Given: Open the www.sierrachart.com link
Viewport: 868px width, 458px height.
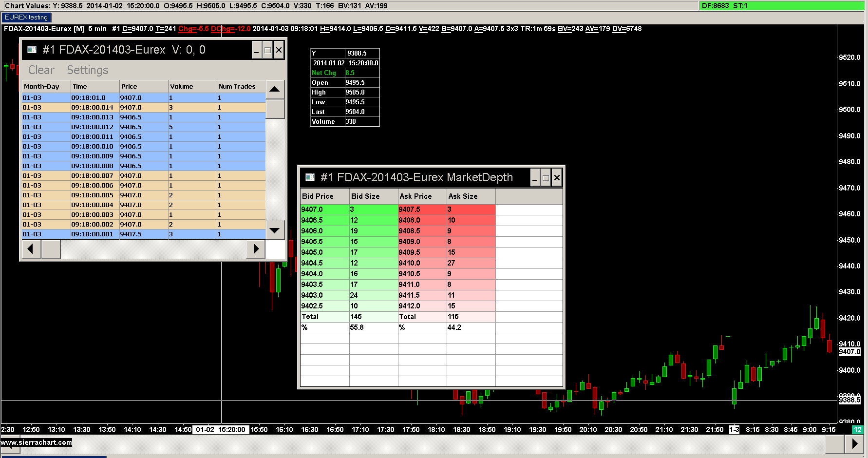Looking at the screenshot, I should [x=36, y=442].
